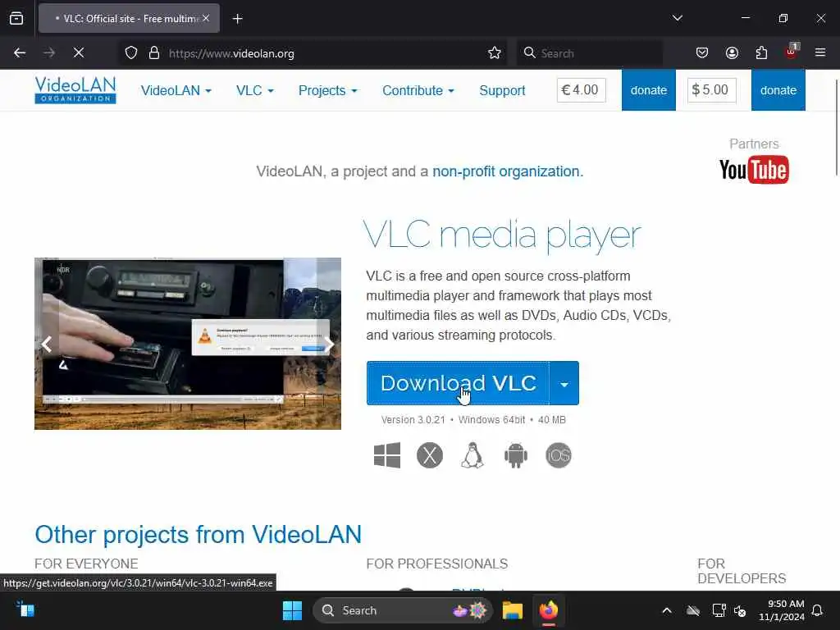Open the recent tabs view icon
The width and height of the screenshot is (840, 630).
16,18
